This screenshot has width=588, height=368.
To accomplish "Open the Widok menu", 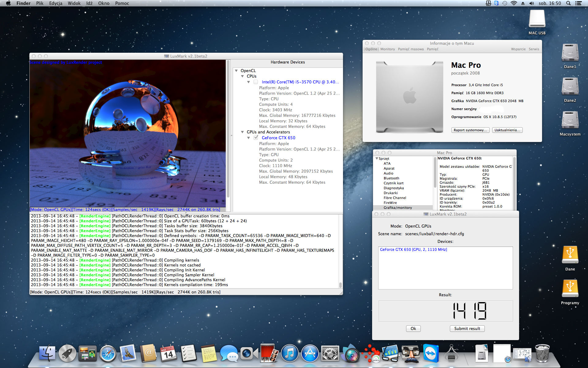I will click(x=74, y=3).
